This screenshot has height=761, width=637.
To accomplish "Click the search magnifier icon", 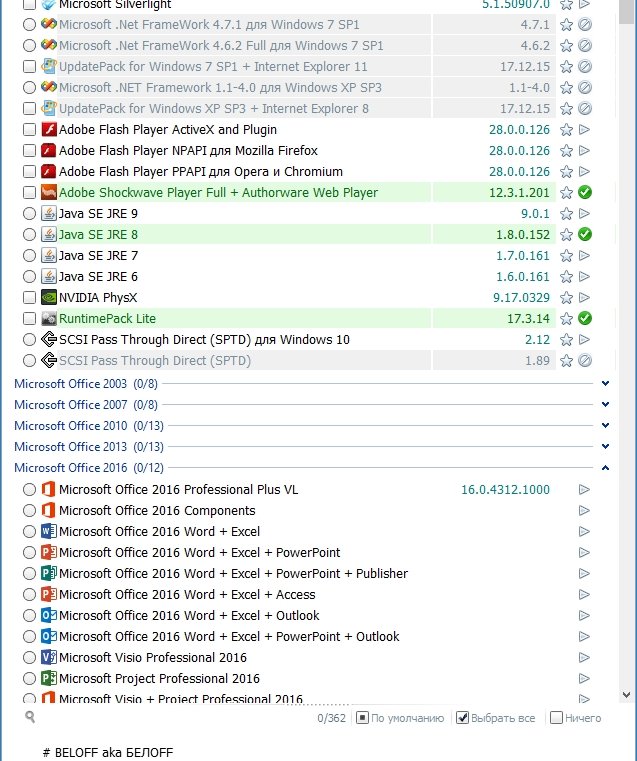I will click(30, 717).
